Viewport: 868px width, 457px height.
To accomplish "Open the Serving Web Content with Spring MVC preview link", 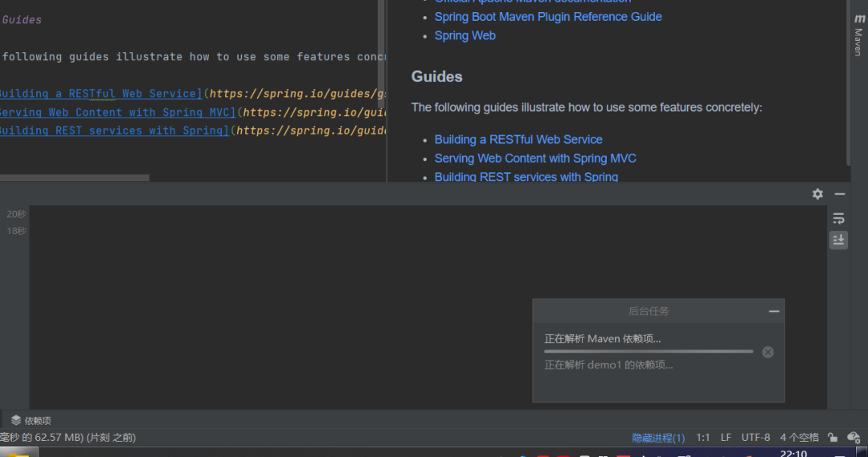I will coord(535,159).
